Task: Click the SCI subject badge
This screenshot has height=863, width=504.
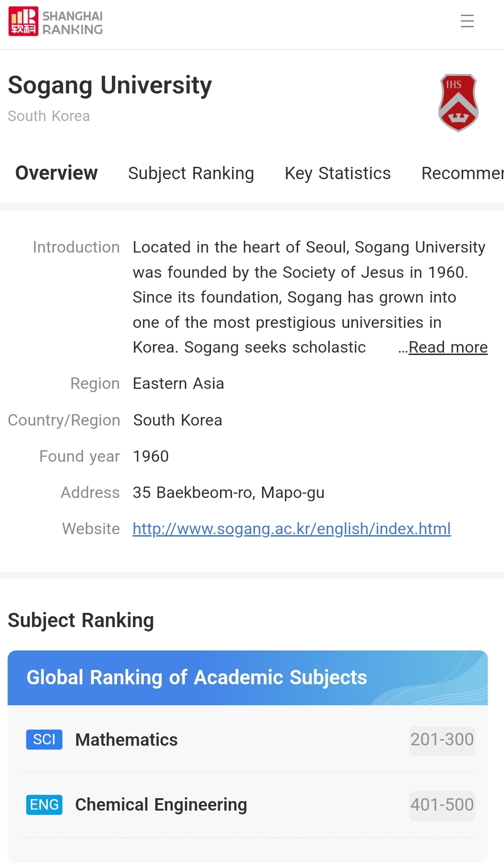Action: (44, 739)
